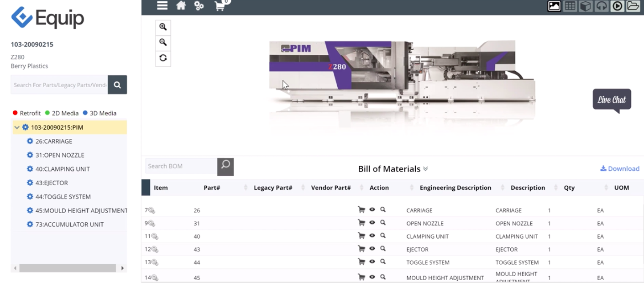Screen dimensions: 644x283
Task: Click the tree scrollbar left arrow
Action: pyautogui.click(x=15, y=268)
